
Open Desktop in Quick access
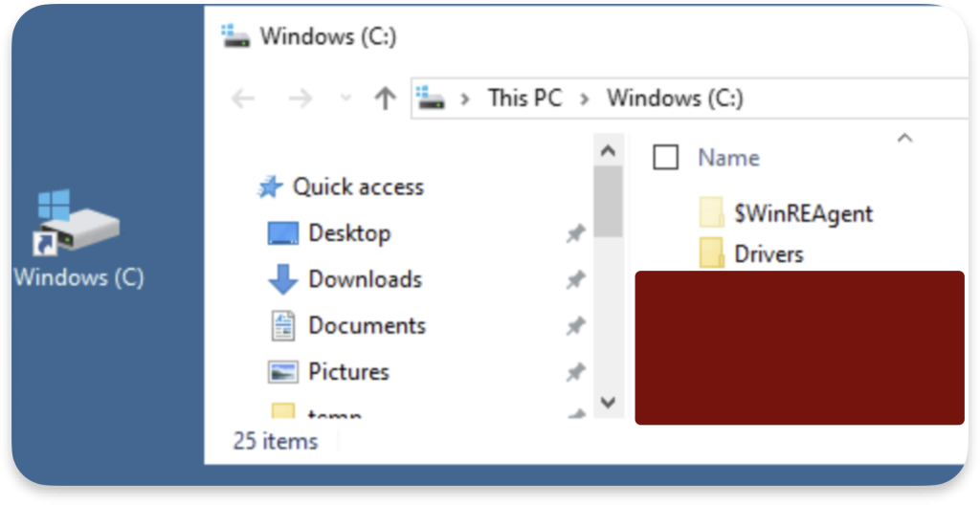(x=349, y=233)
